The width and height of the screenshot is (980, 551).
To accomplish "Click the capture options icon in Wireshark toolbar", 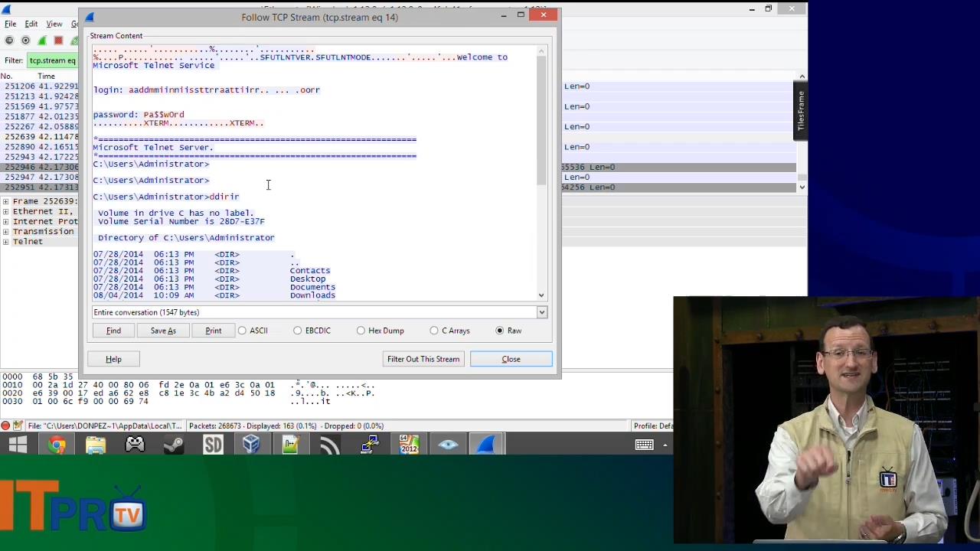I will pyautogui.click(x=25, y=41).
